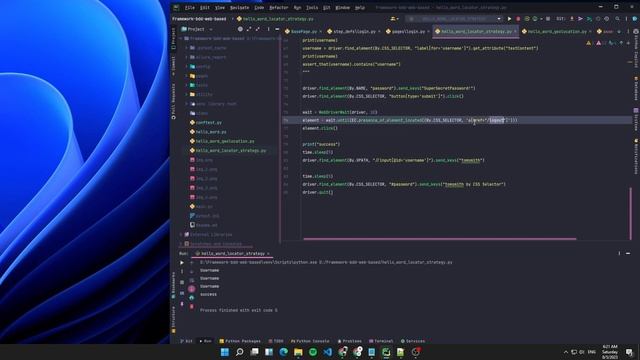Switch to PyCharm icon in the taskbar
640x360 pixels.
tap(386, 352)
